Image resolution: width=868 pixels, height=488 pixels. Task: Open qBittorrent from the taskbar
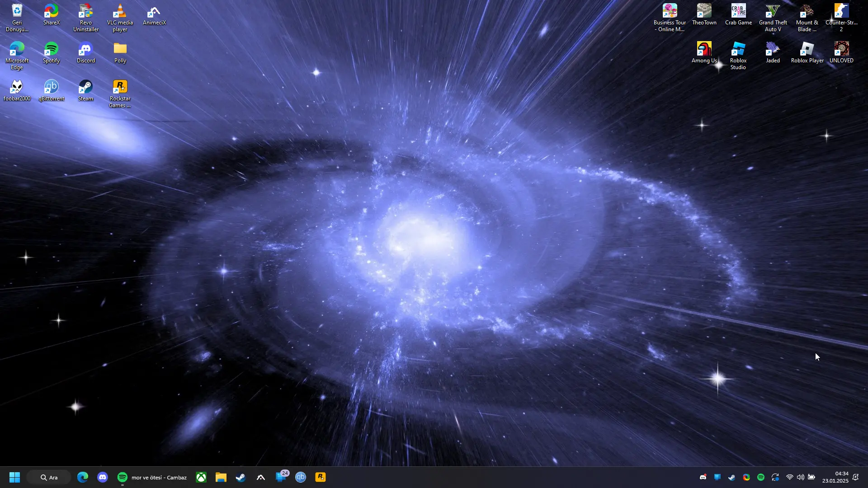(x=301, y=477)
